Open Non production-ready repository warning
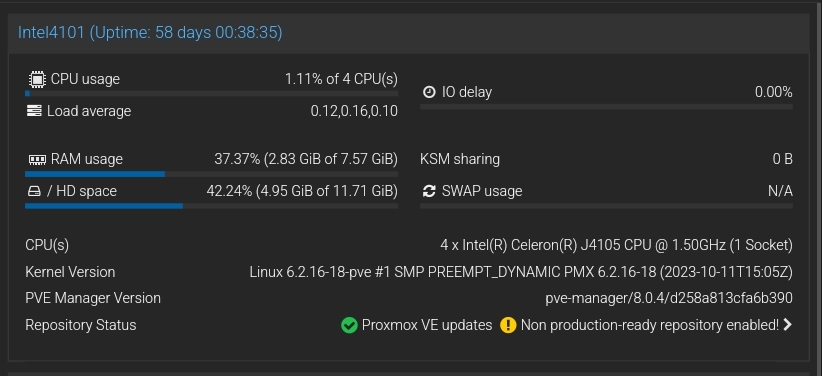 coord(650,325)
